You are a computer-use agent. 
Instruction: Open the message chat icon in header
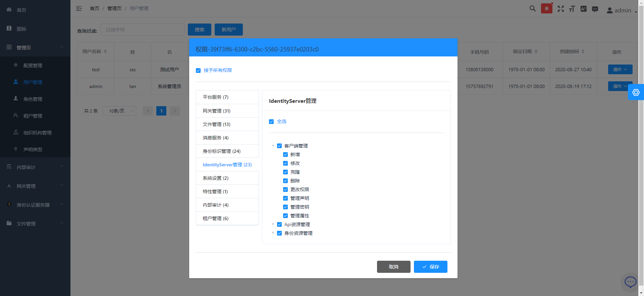coord(595,9)
